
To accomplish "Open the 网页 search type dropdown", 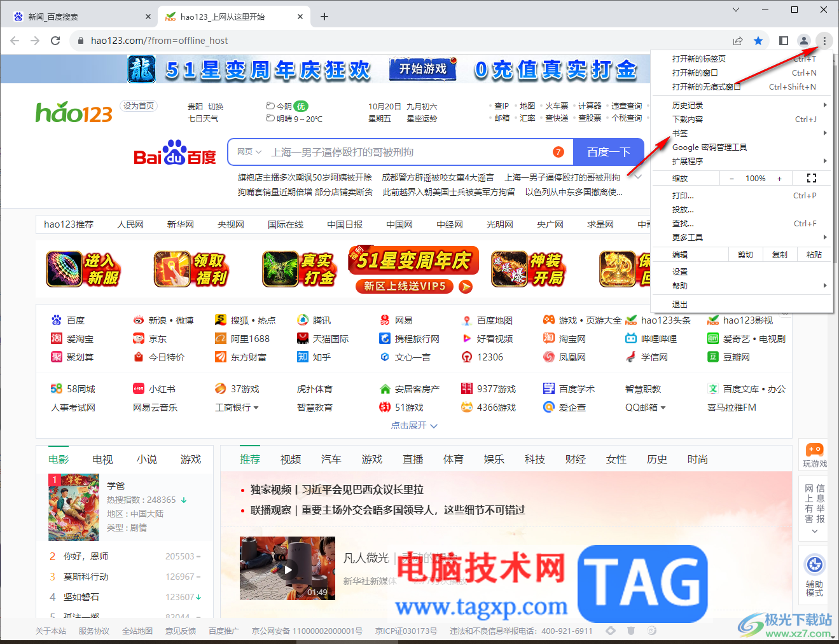I will (249, 152).
